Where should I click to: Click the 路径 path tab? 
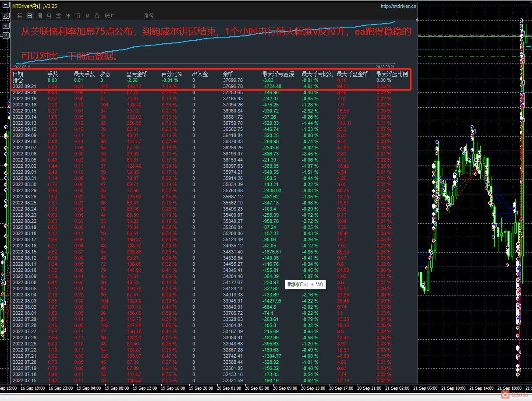pos(149,16)
